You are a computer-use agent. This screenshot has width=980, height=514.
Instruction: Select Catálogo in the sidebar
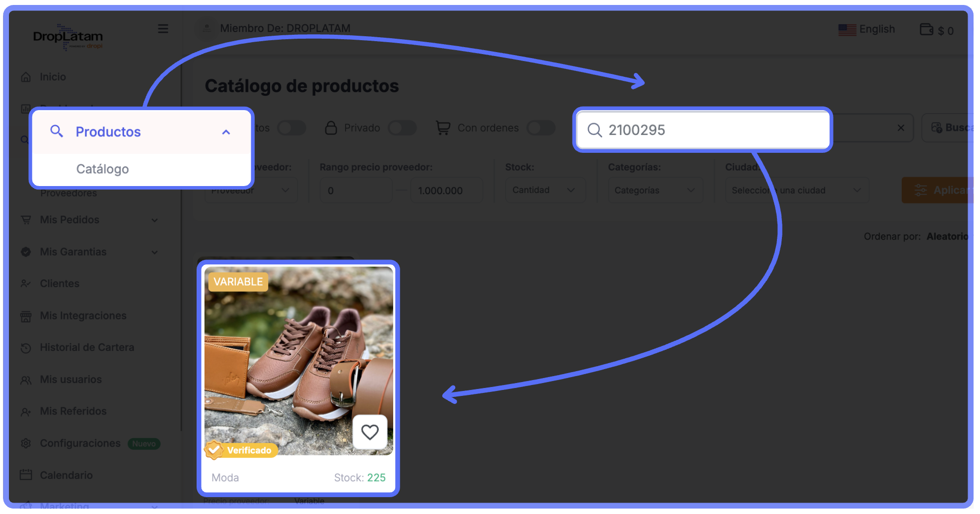coord(103,169)
